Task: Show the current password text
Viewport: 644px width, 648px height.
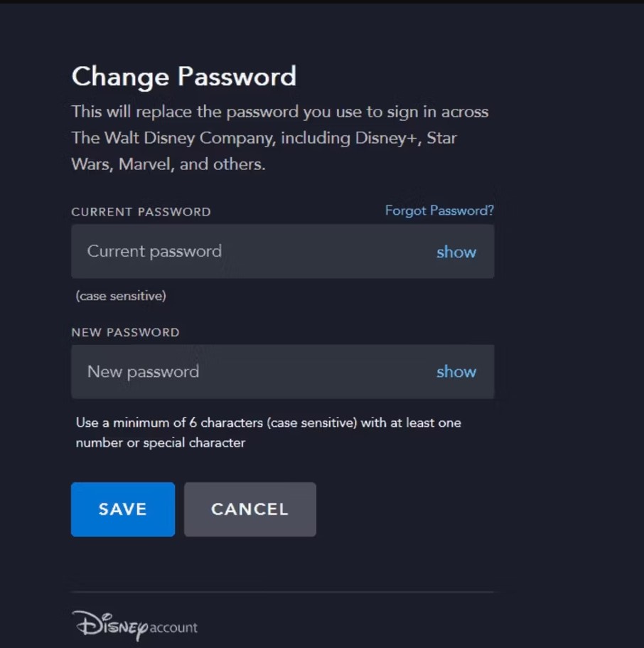Action: 456,252
